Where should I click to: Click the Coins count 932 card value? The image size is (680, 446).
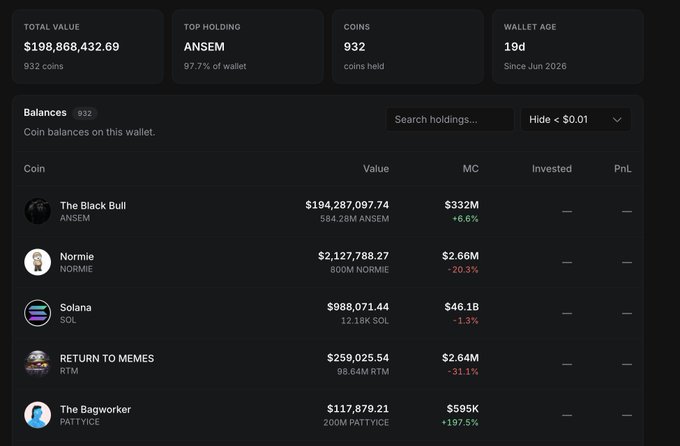click(354, 47)
